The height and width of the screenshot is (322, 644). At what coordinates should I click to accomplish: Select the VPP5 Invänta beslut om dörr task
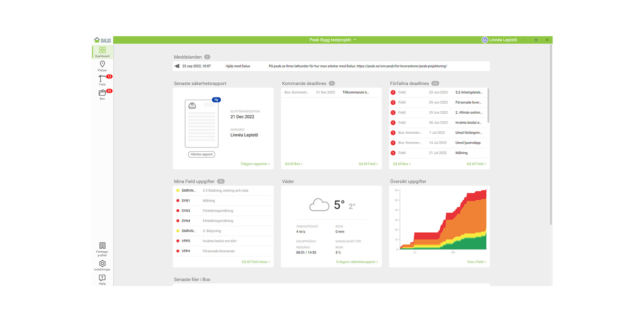tap(223, 241)
